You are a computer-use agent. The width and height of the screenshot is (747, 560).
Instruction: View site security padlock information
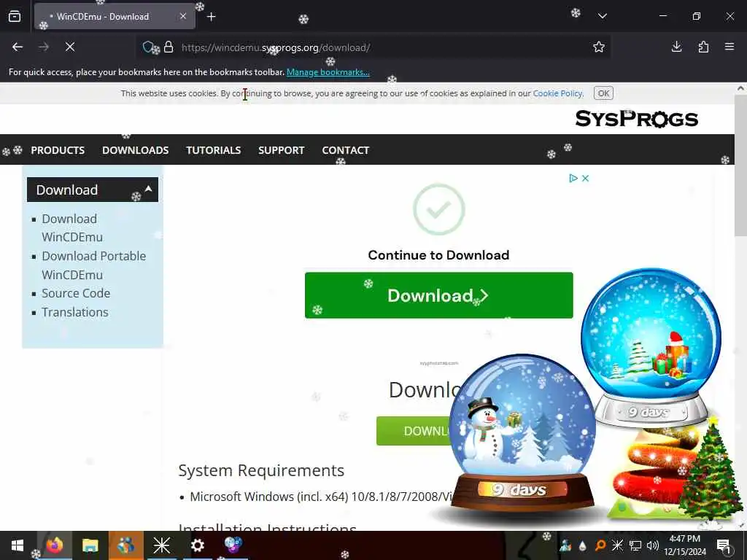coord(169,47)
